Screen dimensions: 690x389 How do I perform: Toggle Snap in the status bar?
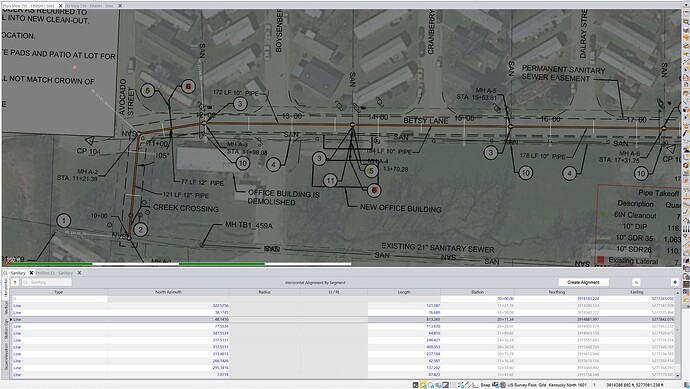coord(485,385)
